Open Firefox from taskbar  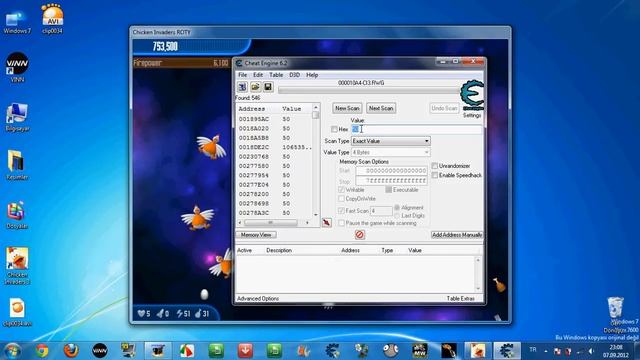(x=71, y=351)
